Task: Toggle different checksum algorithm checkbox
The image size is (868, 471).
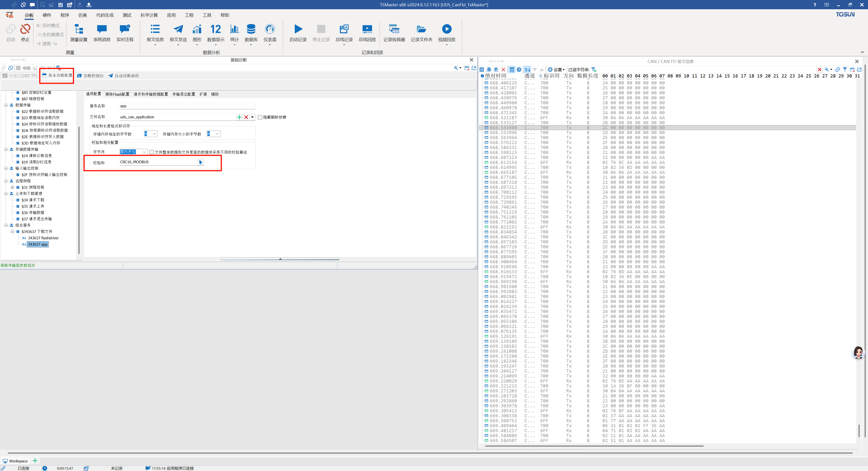Action: tap(152, 152)
